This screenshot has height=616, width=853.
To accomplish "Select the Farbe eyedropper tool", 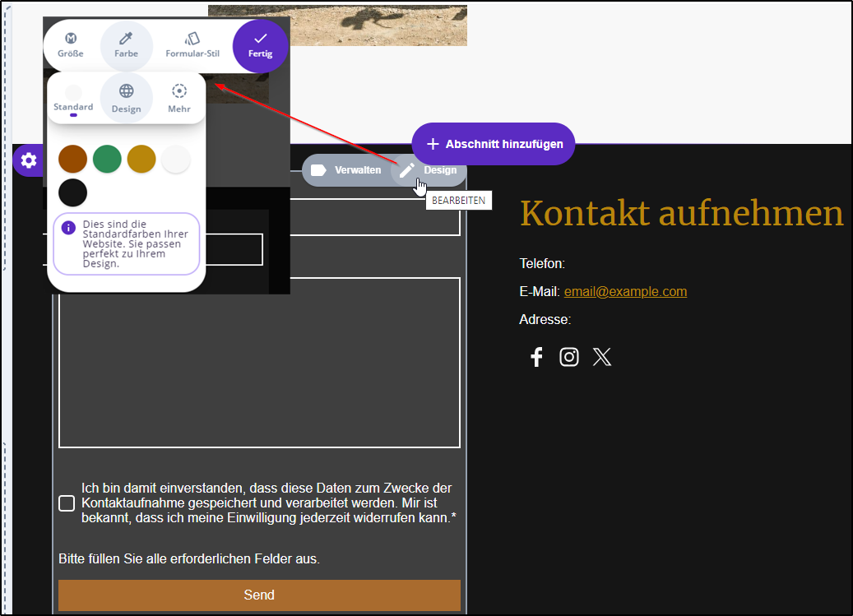I will pyautogui.click(x=126, y=45).
